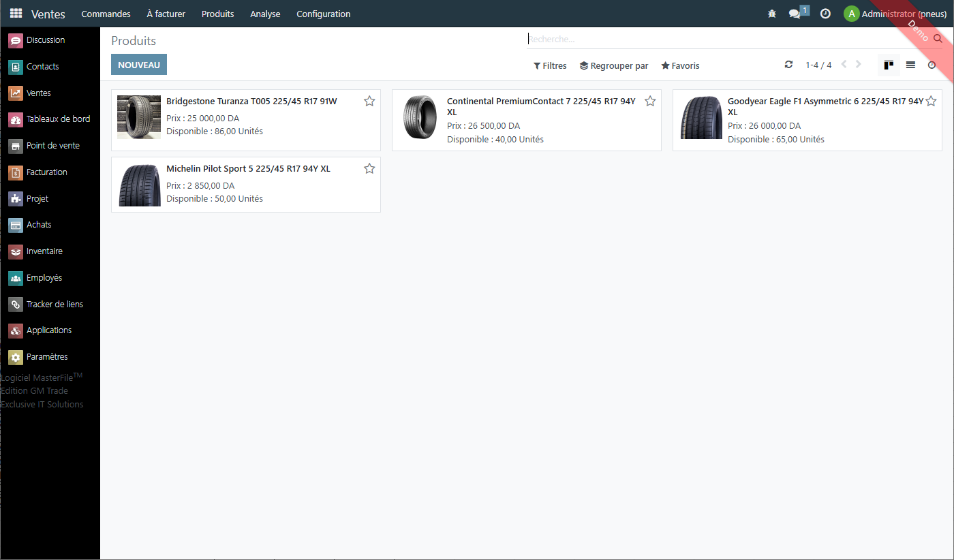Image resolution: width=954 pixels, height=560 pixels.
Task: Open the Filtres dropdown
Action: 550,66
